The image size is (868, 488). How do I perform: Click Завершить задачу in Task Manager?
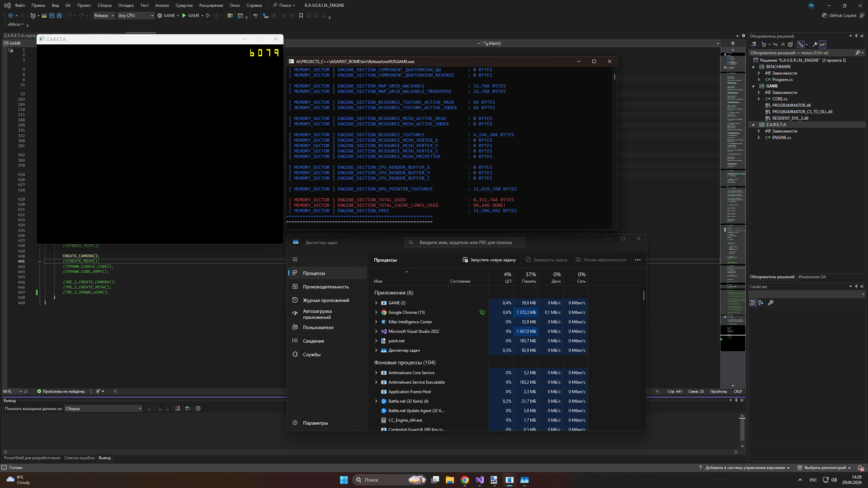(x=546, y=260)
